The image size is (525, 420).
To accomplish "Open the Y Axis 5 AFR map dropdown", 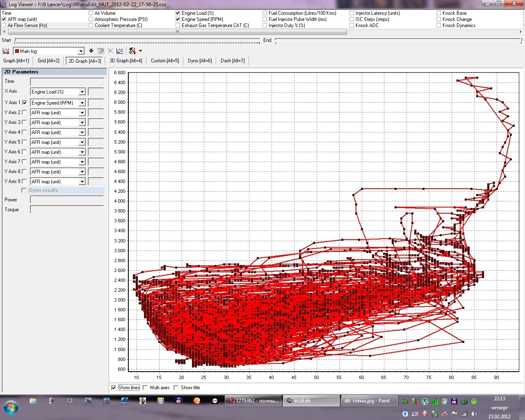I will (x=82, y=142).
